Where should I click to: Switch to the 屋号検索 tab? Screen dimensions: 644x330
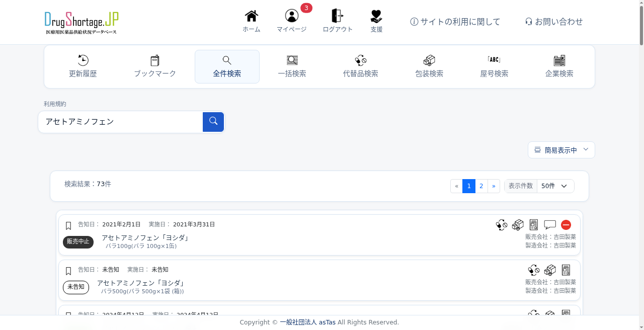pyautogui.click(x=494, y=66)
